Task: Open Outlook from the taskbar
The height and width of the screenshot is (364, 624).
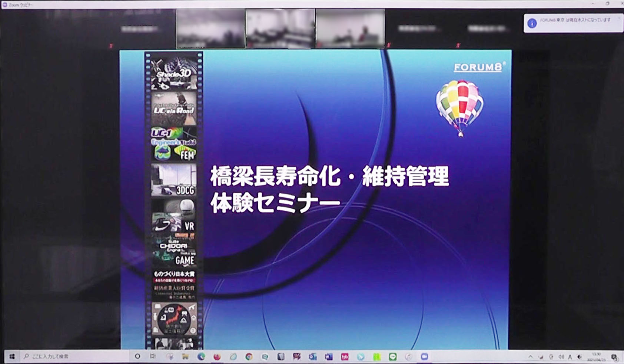Action: 313,357
